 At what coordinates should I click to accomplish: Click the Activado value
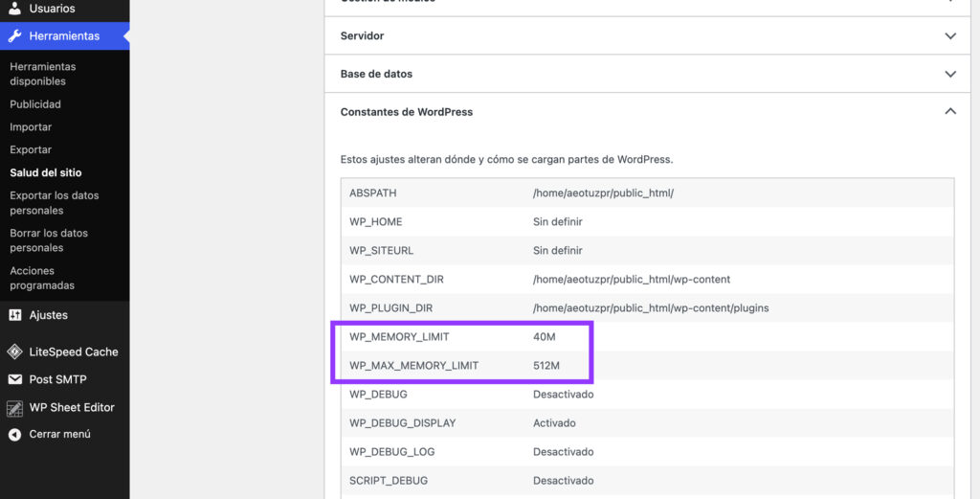pyautogui.click(x=554, y=423)
